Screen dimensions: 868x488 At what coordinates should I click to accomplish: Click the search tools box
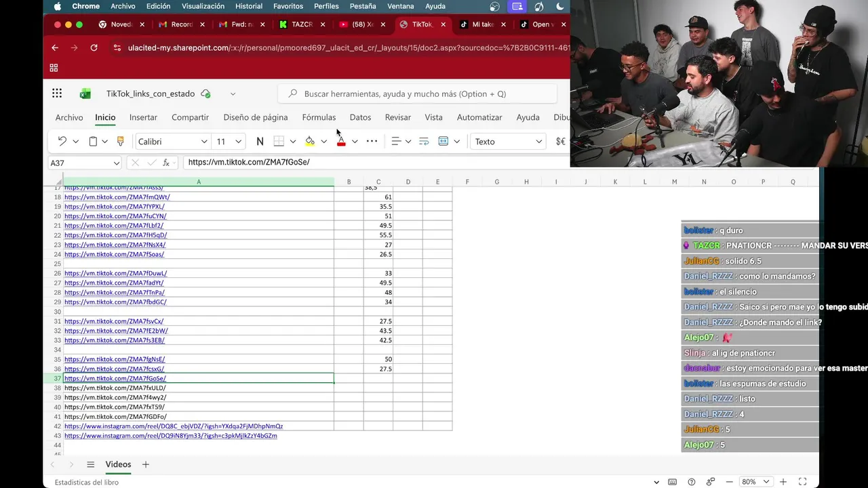[418, 94]
